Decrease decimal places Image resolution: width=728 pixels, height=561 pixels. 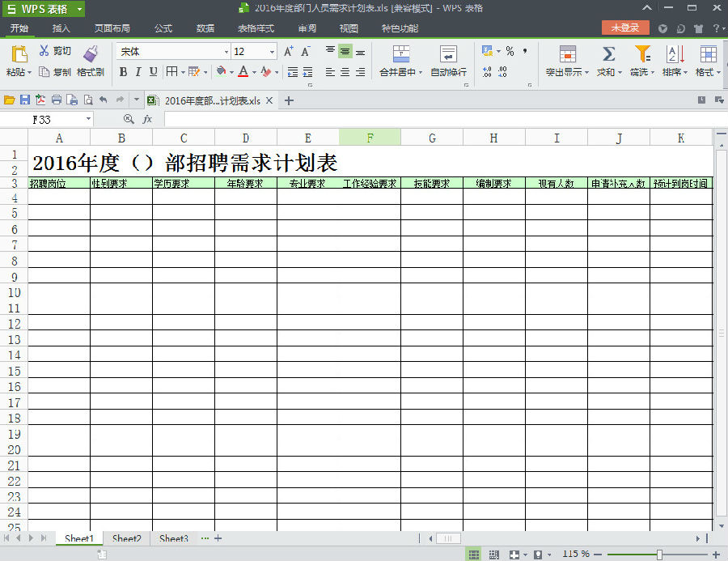[502, 72]
